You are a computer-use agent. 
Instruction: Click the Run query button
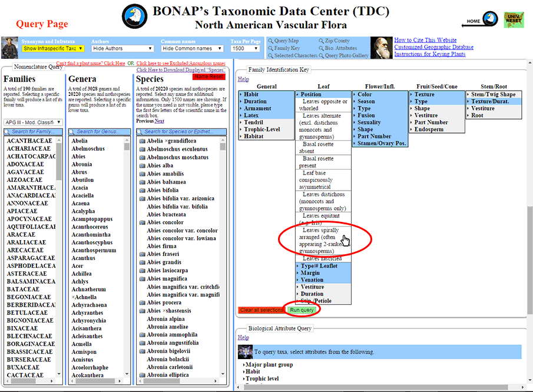coord(302,310)
